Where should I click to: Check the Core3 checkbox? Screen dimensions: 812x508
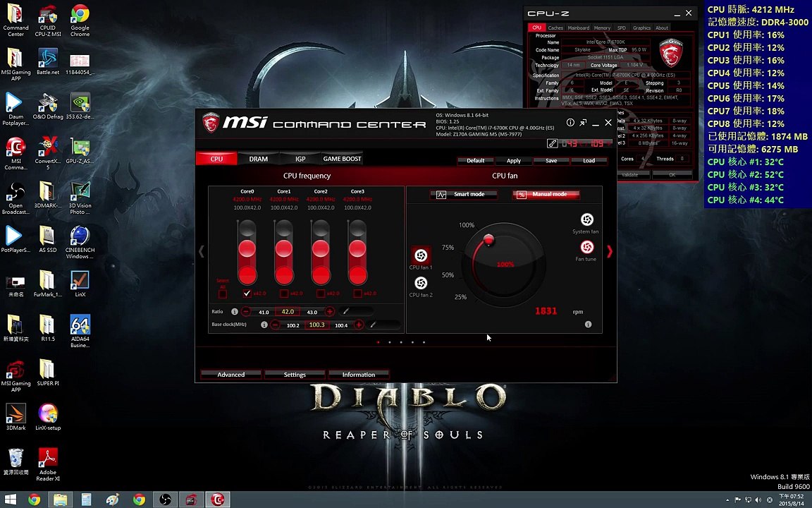click(357, 294)
